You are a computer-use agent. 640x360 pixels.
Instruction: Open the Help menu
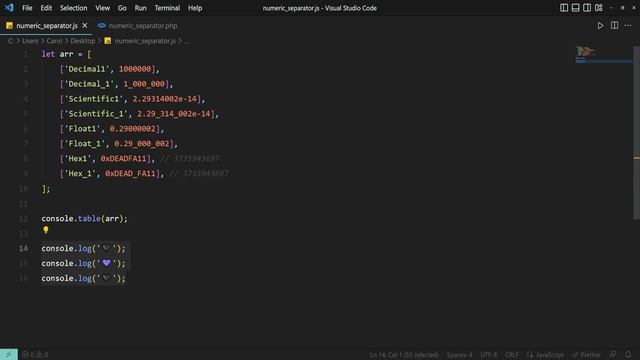coord(195,8)
